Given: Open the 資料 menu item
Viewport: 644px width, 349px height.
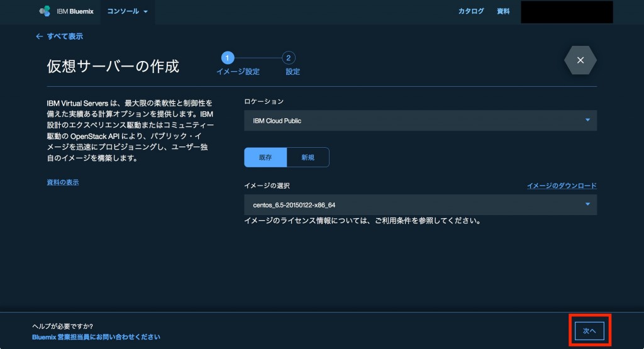Looking at the screenshot, I should point(503,11).
